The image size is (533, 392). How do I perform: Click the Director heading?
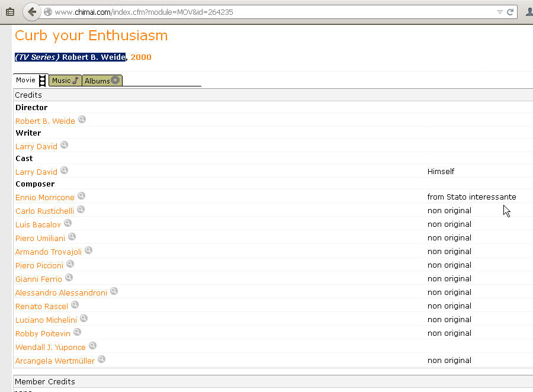click(x=31, y=107)
